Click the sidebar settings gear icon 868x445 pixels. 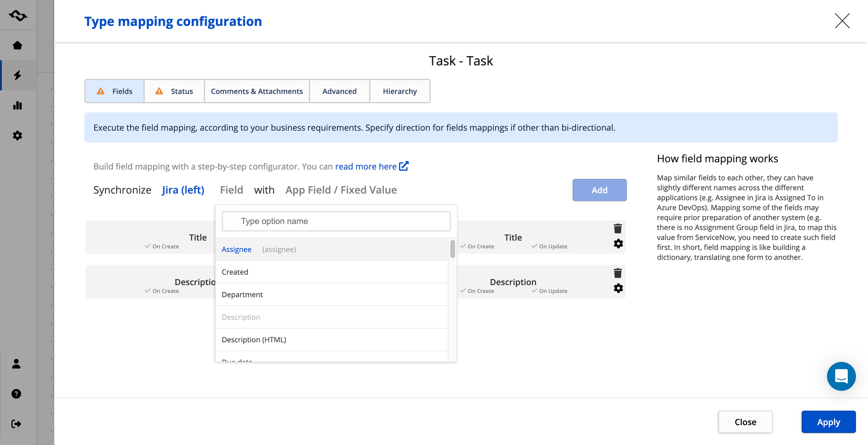tap(17, 136)
